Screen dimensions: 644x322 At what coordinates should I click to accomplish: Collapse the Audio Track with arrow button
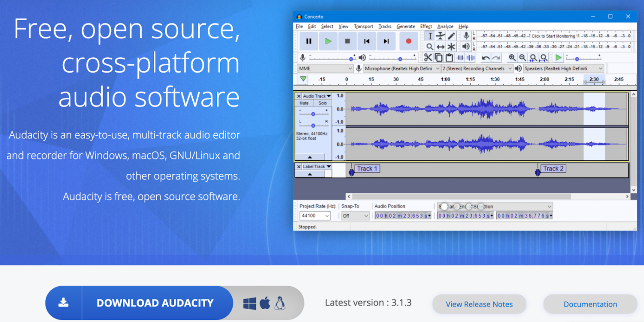pyautogui.click(x=310, y=157)
